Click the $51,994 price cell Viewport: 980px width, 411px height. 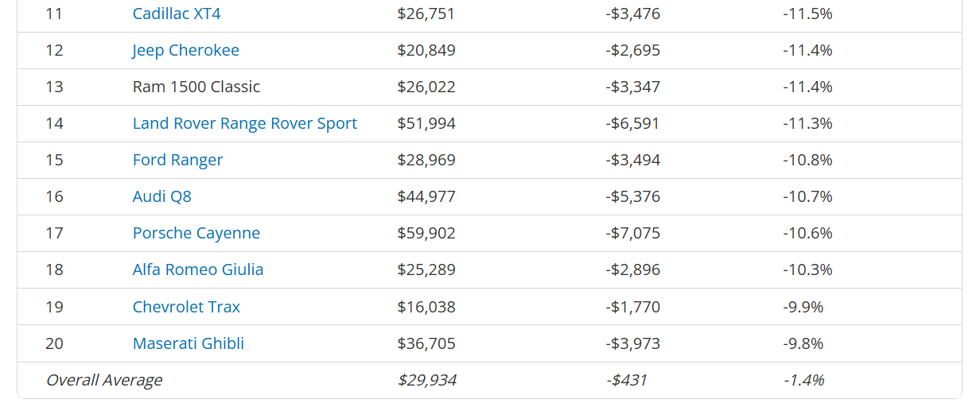point(427,123)
